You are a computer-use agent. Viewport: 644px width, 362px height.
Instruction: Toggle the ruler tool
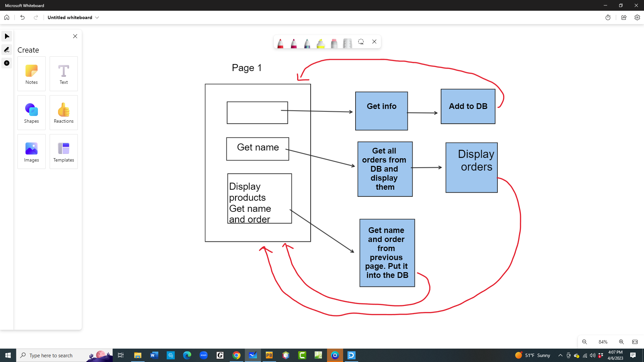click(347, 43)
